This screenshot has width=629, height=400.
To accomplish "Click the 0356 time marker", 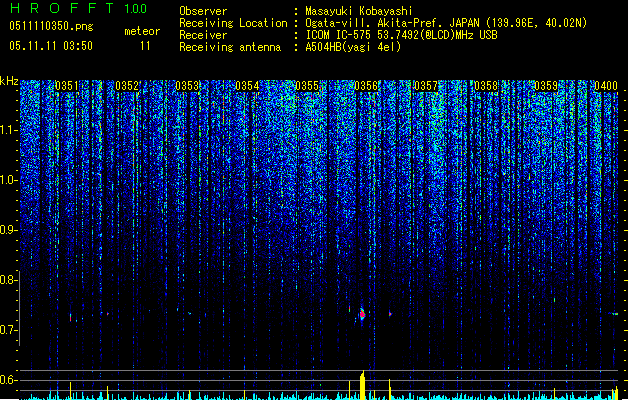I will point(366,86).
